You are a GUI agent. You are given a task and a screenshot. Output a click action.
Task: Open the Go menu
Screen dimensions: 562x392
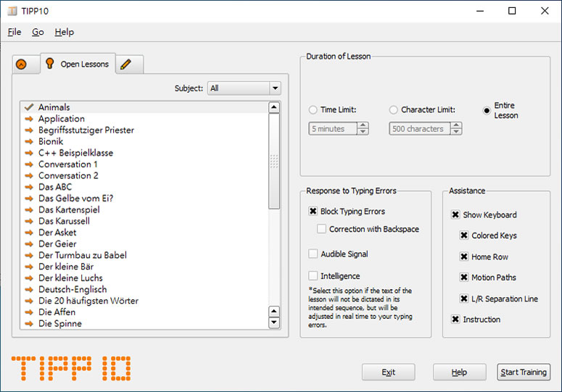(x=38, y=32)
